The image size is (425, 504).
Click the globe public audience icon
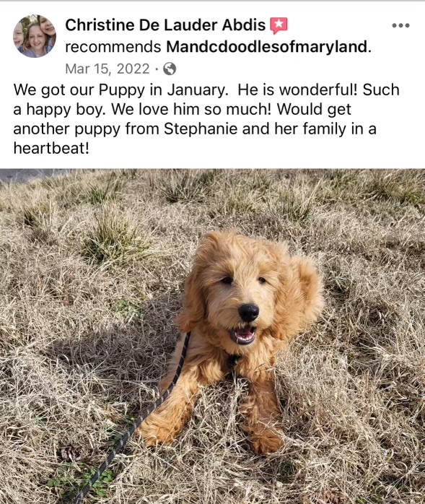(x=170, y=69)
